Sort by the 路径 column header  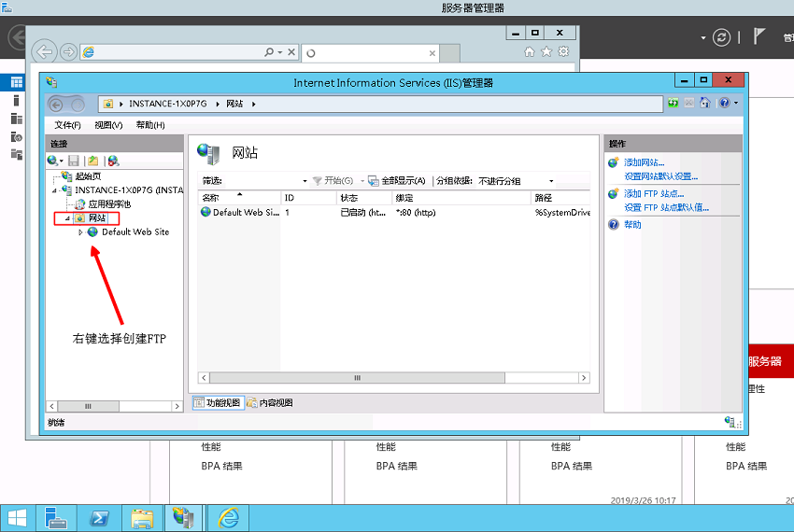560,198
